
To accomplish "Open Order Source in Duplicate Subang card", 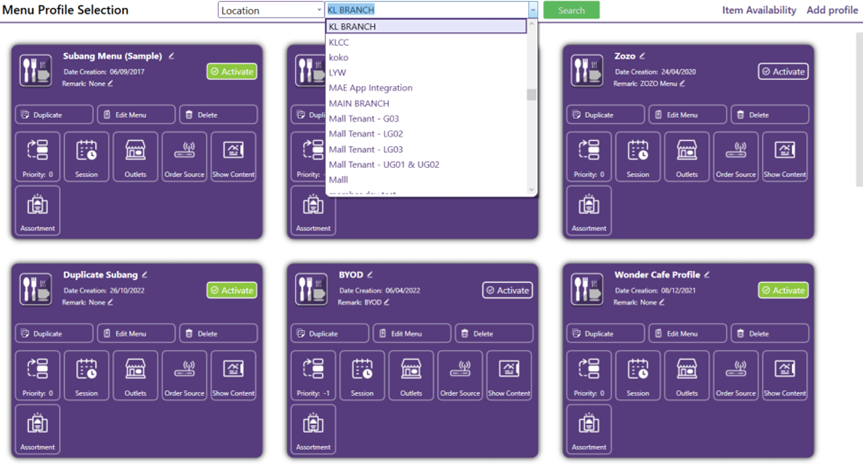I will point(184,375).
